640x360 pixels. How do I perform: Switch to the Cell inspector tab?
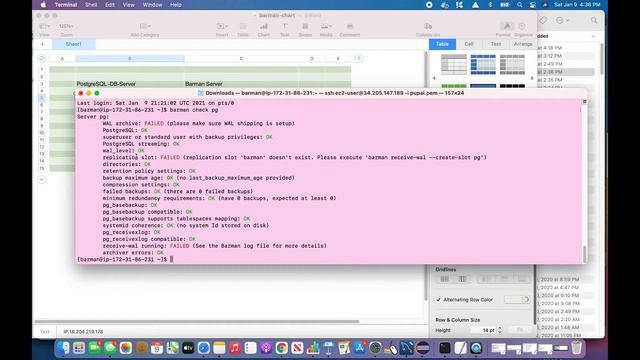[469, 44]
